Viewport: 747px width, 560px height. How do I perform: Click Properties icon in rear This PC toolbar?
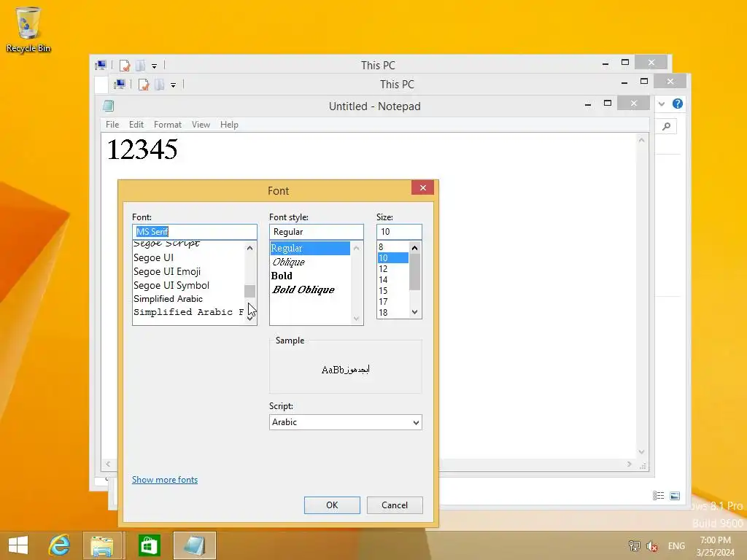click(x=125, y=65)
